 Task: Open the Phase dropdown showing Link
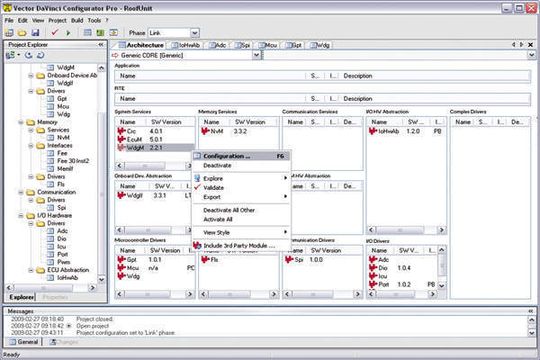[x=195, y=33]
